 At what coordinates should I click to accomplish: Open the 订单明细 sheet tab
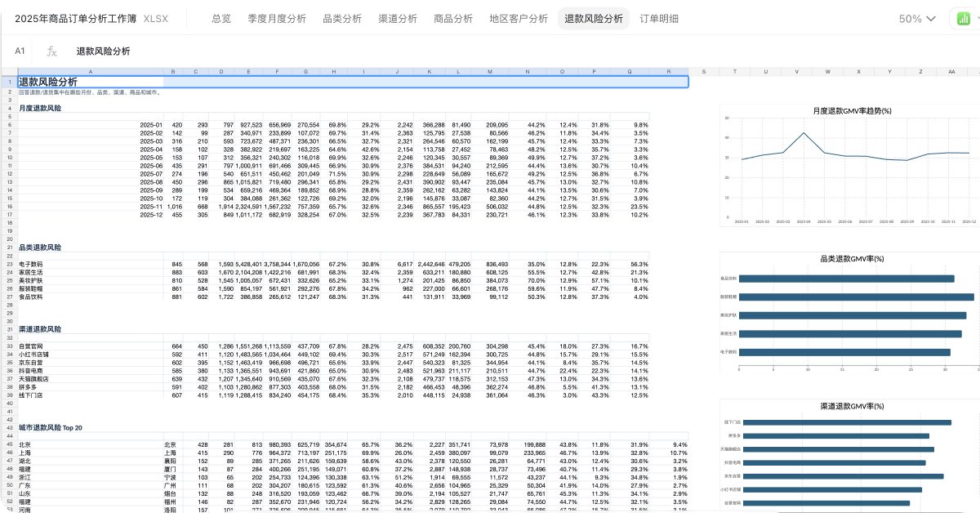tap(659, 19)
